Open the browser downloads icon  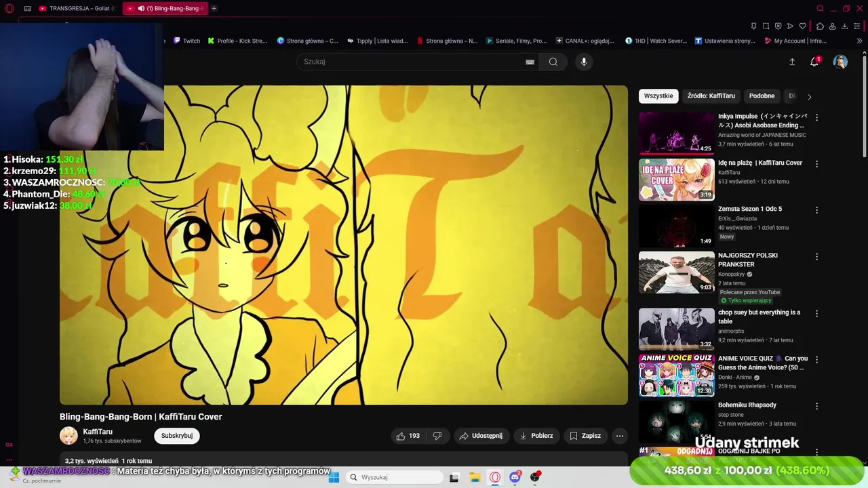[844, 26]
